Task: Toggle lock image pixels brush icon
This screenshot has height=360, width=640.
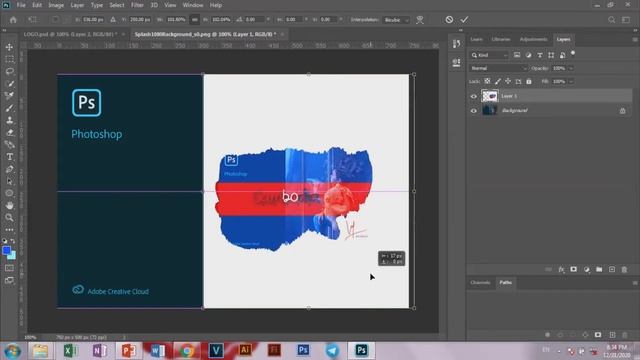Action: point(498,81)
